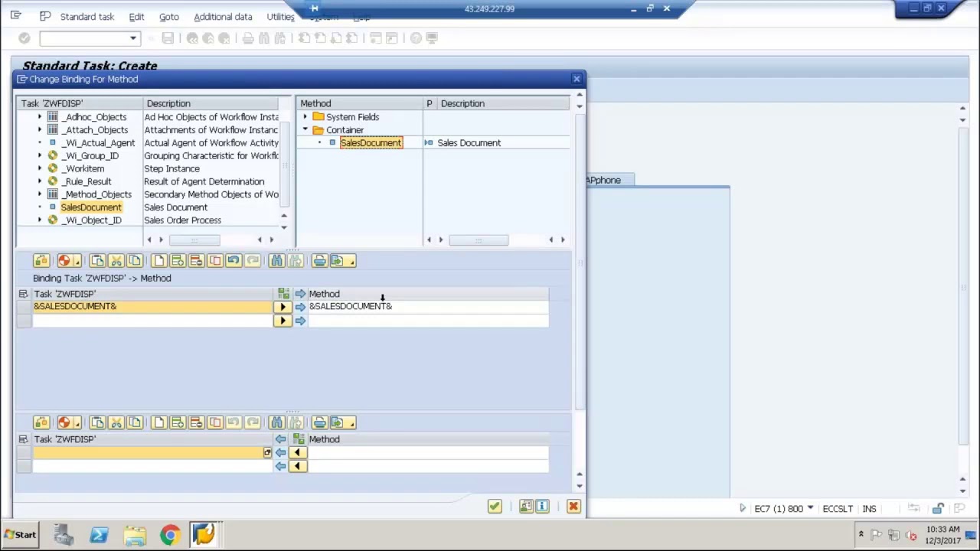Image resolution: width=980 pixels, height=551 pixels.
Task: Expand the _Rule_Result tree node
Action: point(40,181)
